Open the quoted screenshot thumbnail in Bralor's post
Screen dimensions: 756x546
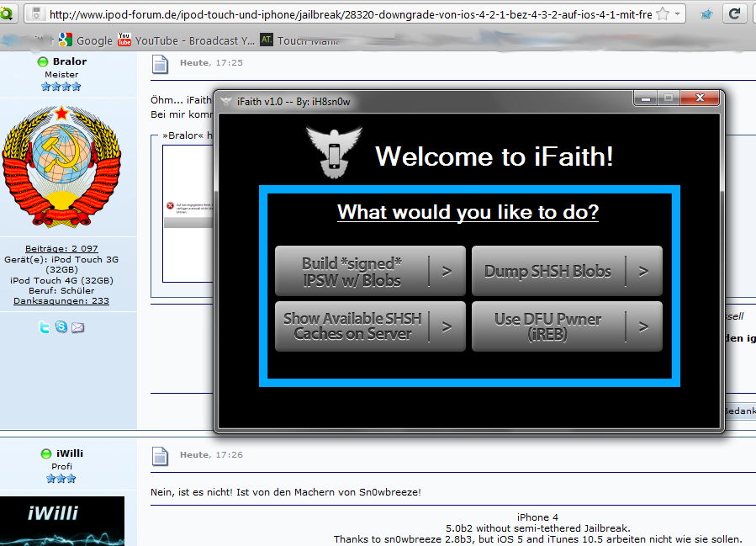(x=188, y=214)
